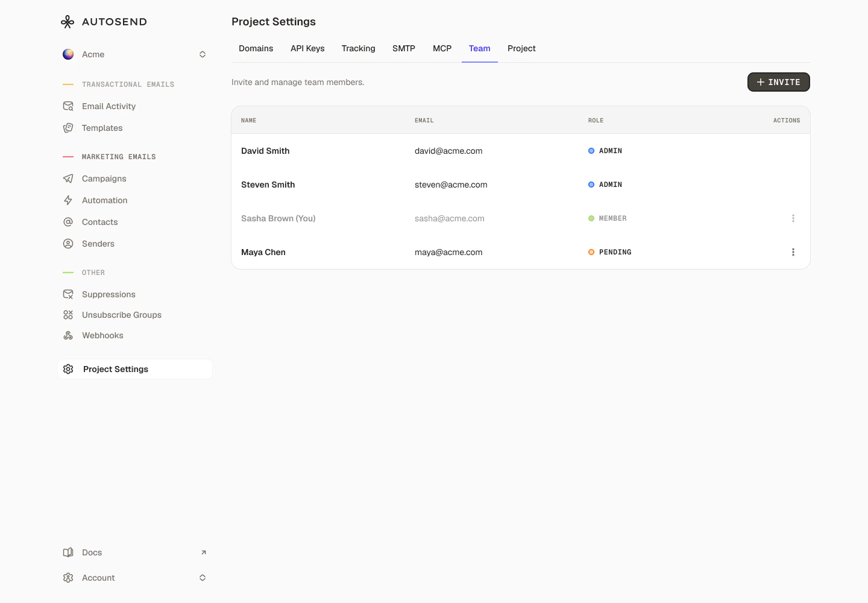
Task: Open actions menu for Maya Chen
Action: [793, 252]
